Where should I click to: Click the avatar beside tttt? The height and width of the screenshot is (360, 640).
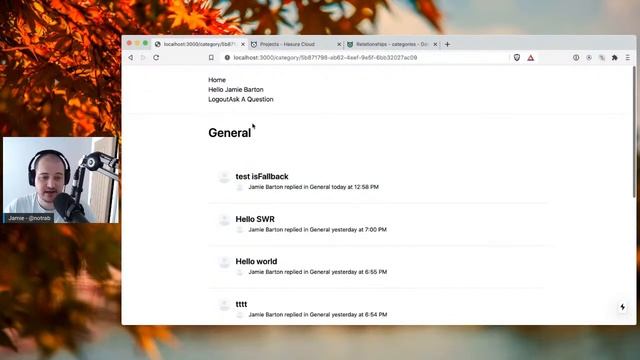click(x=224, y=305)
